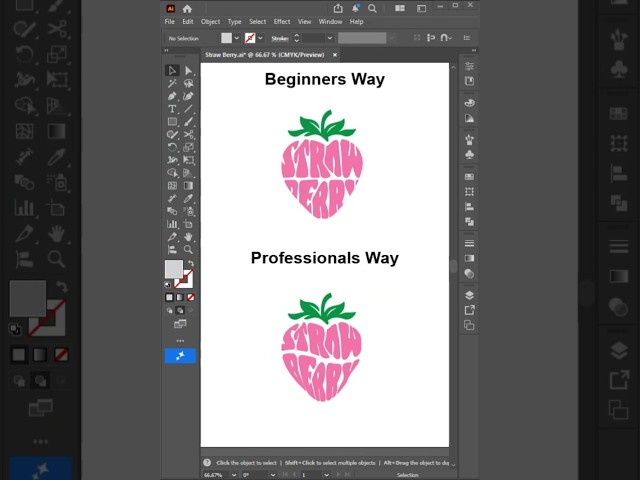Viewport: 640px width, 480px height.
Task: Select the Selection tool (black arrow)
Action: coord(172,71)
